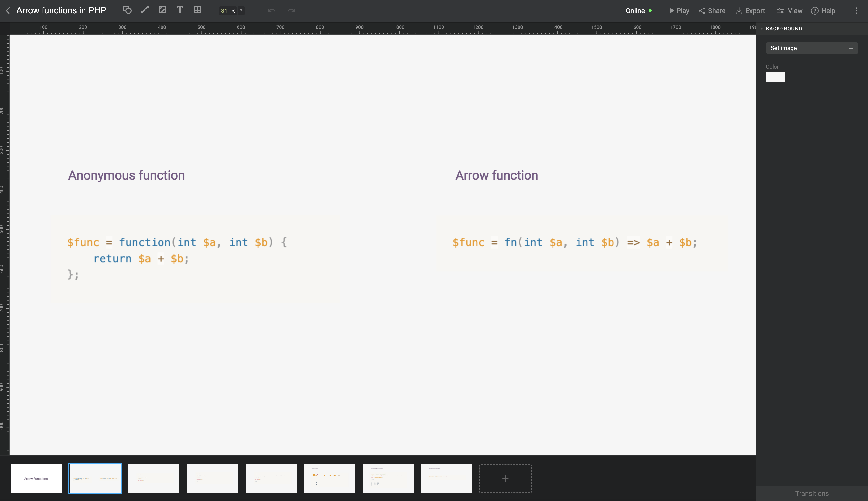Add a new slide with the plus placeholder
Screen dimensions: 868x501
click(x=505, y=479)
